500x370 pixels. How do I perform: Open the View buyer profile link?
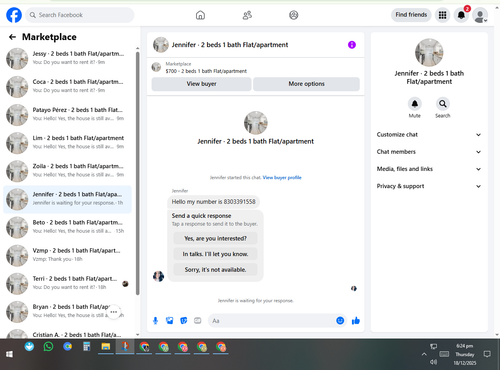pos(282,178)
